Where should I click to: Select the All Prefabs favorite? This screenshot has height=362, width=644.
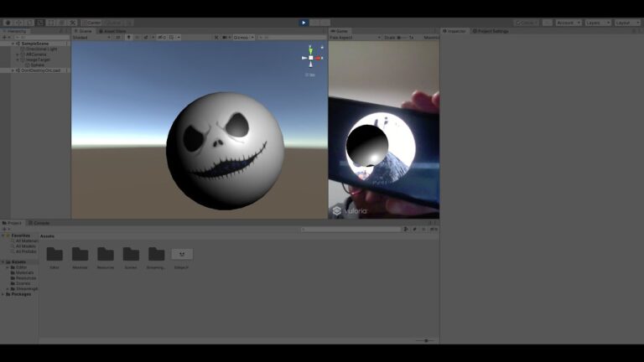26,251
